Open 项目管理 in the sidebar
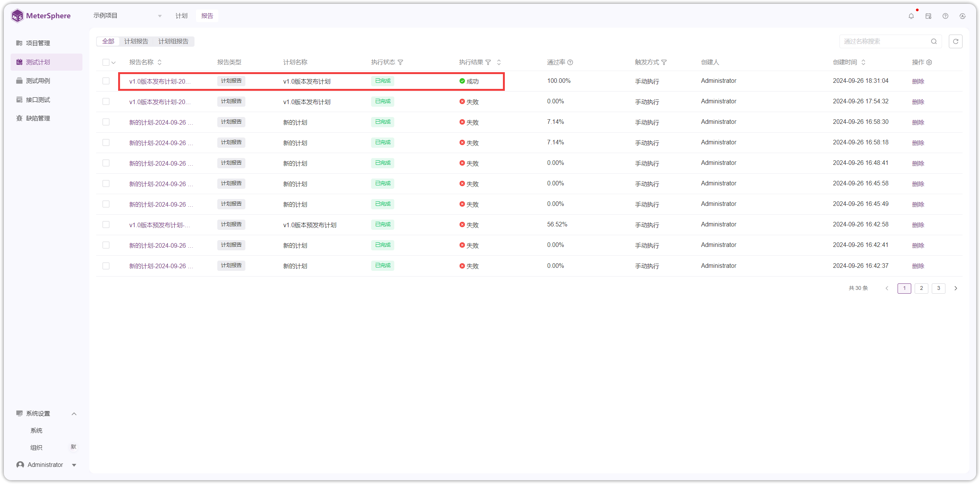 46,43
